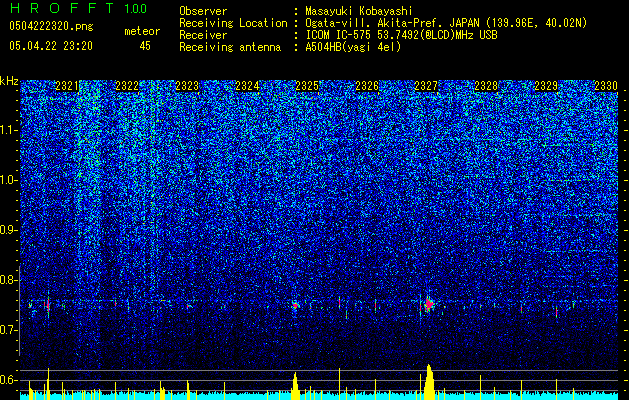Click the 2325 time marker
629x400 pixels.
tap(307, 86)
